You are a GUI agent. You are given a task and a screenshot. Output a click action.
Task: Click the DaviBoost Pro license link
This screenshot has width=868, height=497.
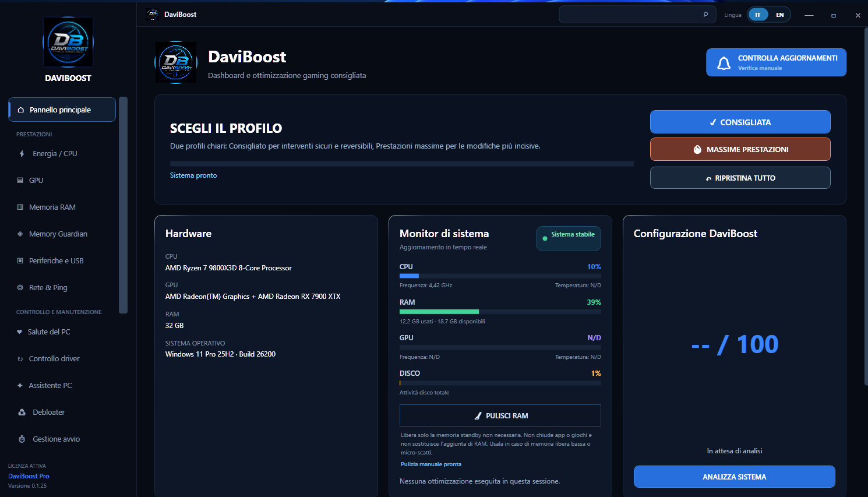29,477
